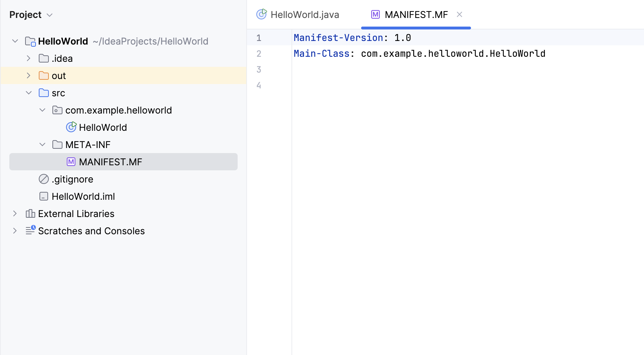Switch to the HelloWorld.java tab
This screenshot has width=644, height=355.
(305, 14)
